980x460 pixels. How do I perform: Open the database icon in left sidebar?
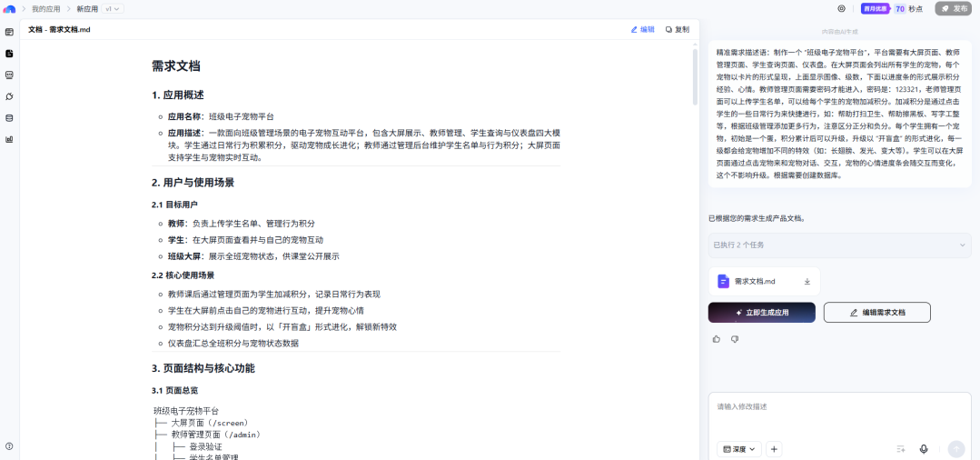pos(9,117)
